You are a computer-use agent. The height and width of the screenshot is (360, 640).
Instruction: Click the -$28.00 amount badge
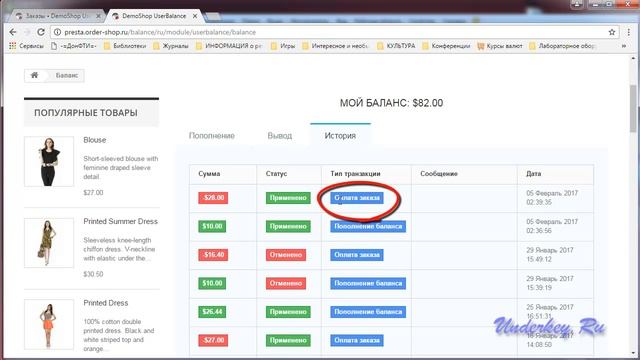point(213,198)
